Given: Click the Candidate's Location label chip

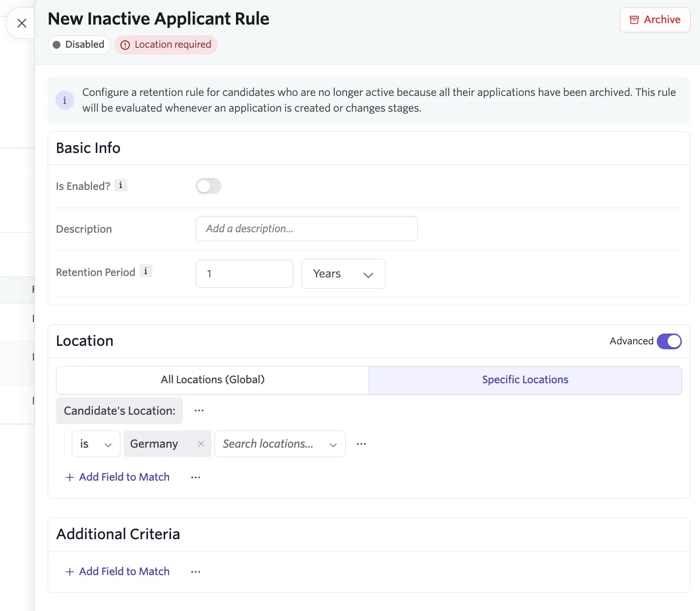Looking at the screenshot, I should [x=119, y=411].
